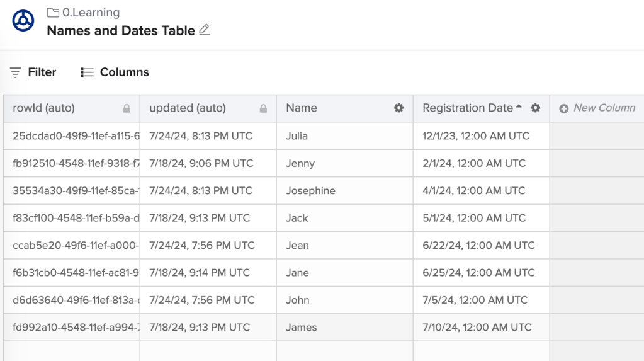Toggle sort arrow on Registration Date
The image size is (644, 361).
coord(519,107)
